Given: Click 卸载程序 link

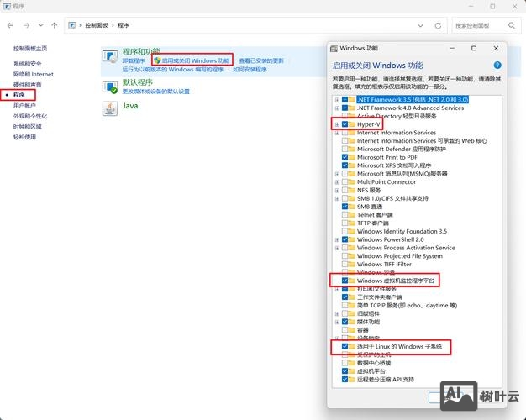Looking at the screenshot, I should tap(134, 60).
